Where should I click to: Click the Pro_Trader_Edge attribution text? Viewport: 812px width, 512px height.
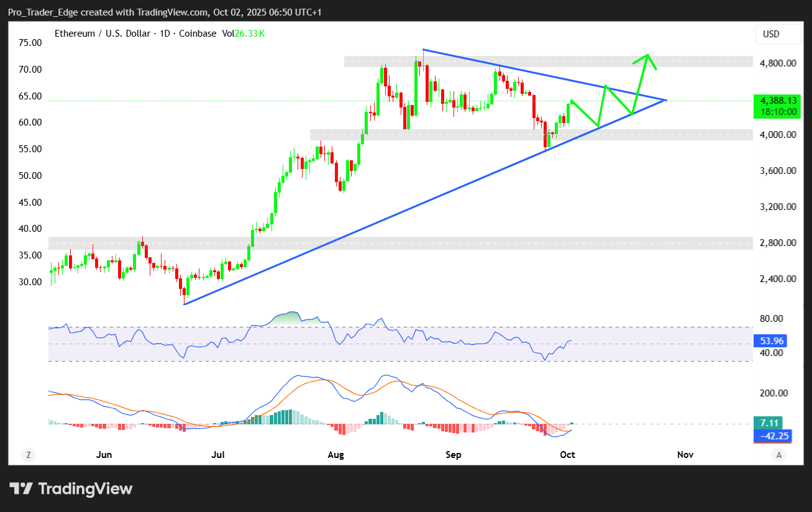(41, 12)
